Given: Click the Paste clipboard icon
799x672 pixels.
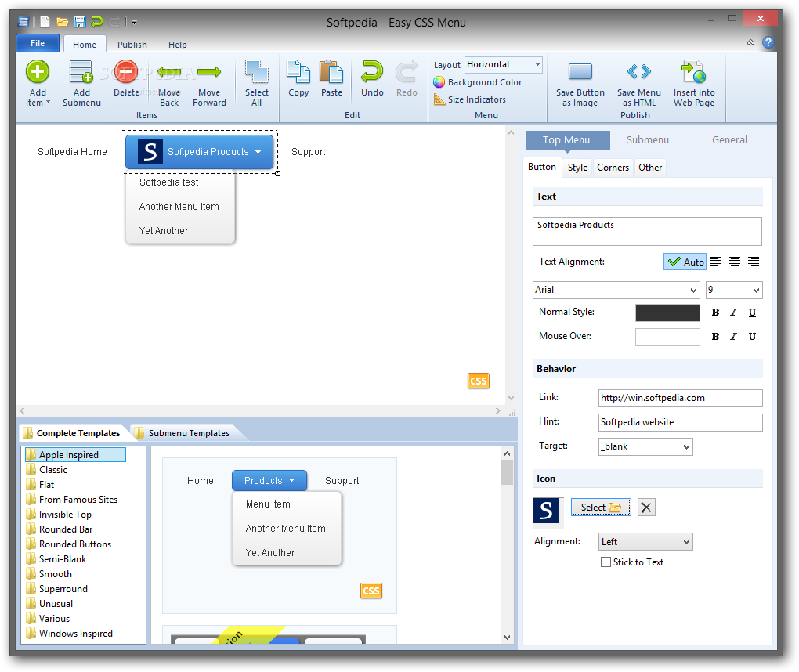Looking at the screenshot, I should point(331,71).
